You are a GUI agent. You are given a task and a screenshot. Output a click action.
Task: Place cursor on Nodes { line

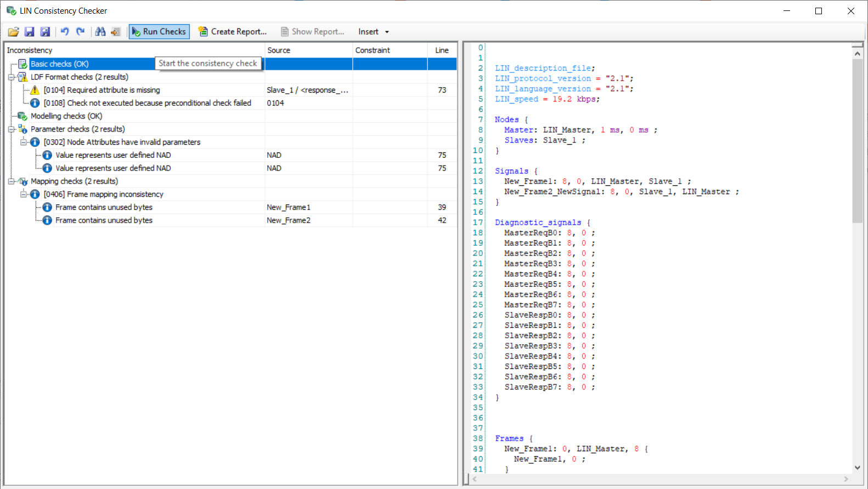coord(511,120)
